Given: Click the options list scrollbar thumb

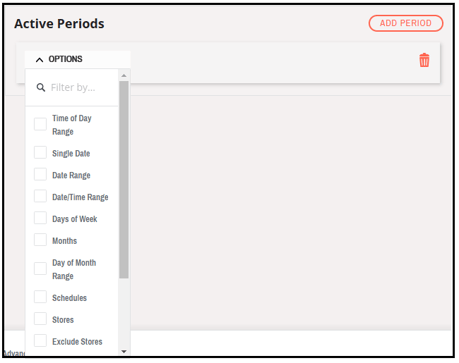Looking at the screenshot, I should click(124, 179).
